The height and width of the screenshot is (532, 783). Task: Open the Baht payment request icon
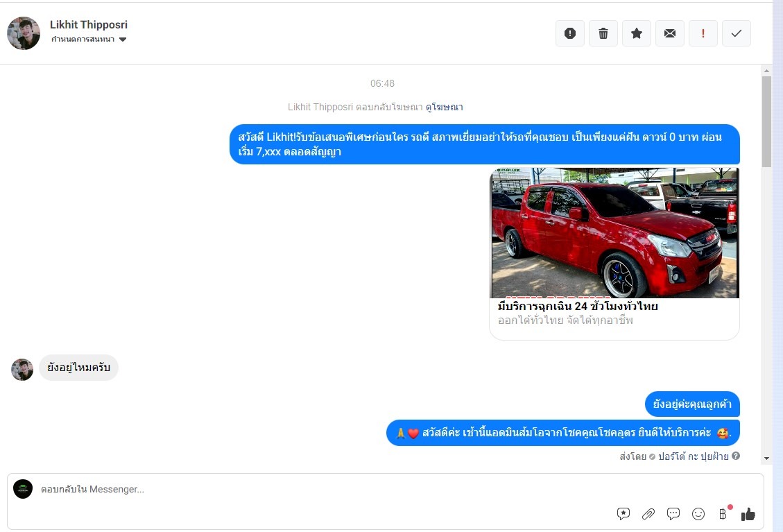coord(723,513)
